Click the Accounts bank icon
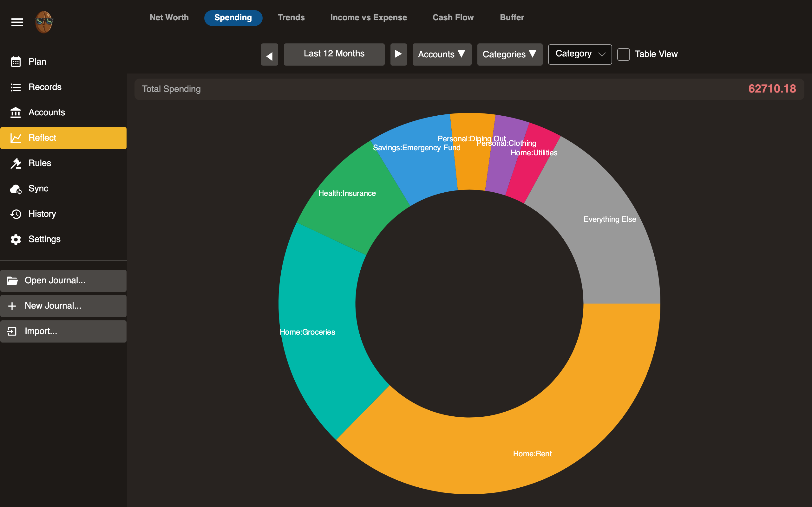 click(16, 113)
